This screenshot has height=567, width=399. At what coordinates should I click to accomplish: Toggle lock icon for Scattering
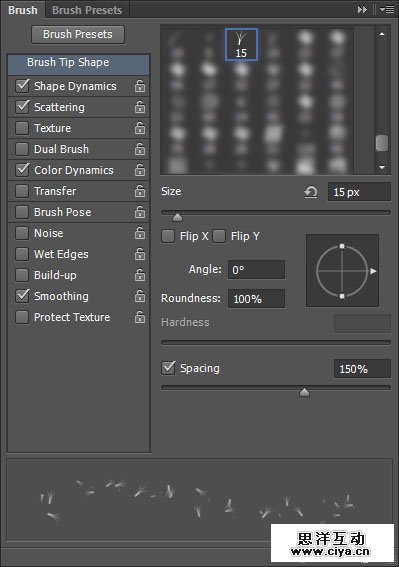coord(140,107)
